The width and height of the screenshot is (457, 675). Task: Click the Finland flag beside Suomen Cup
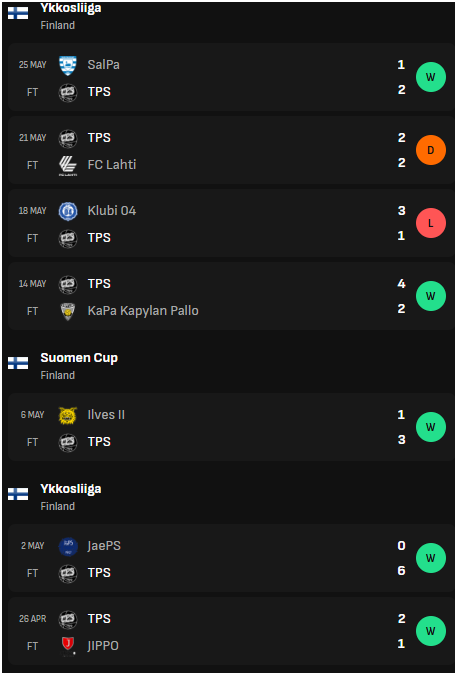(x=18, y=363)
